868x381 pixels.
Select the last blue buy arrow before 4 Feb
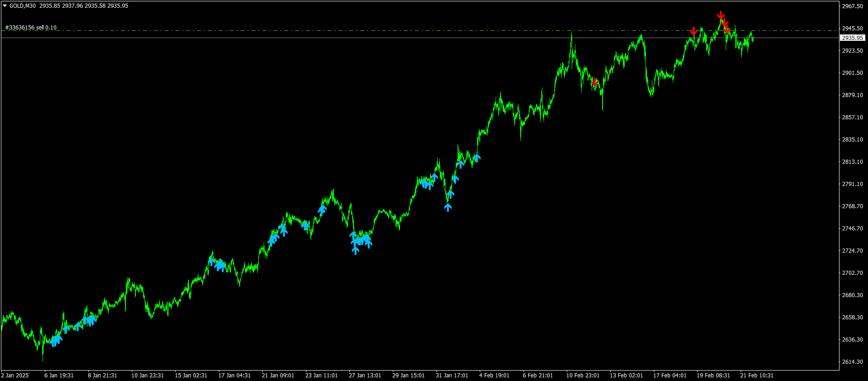pos(477,158)
